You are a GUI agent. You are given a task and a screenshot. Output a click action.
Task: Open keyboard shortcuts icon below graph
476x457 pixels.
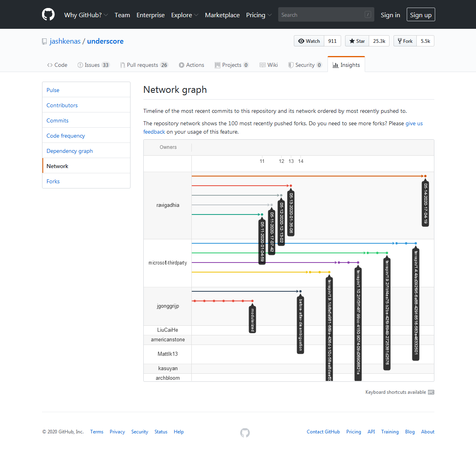431,392
